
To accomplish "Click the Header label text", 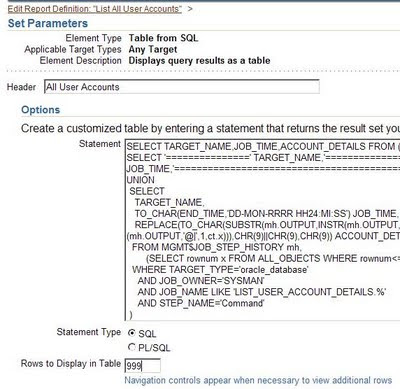I will (21, 87).
